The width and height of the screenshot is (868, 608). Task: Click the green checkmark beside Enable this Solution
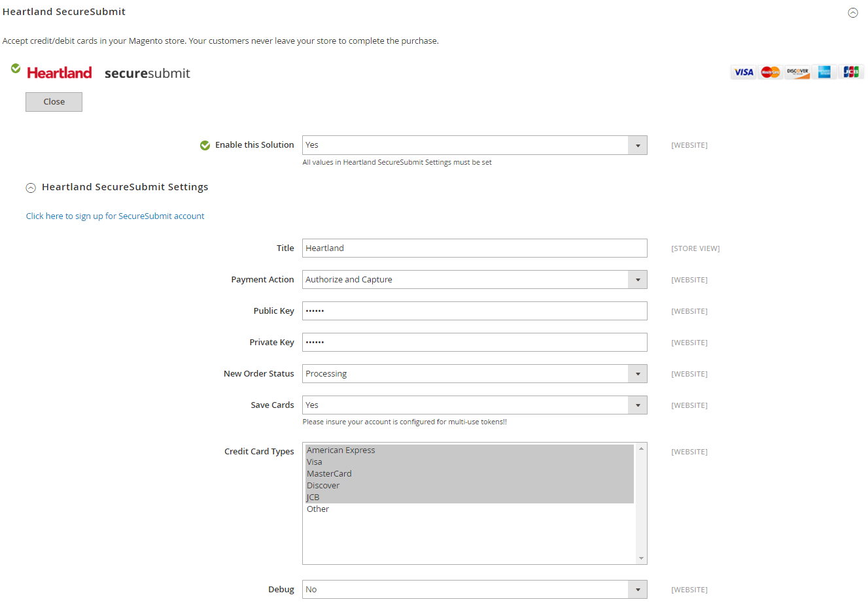point(205,145)
